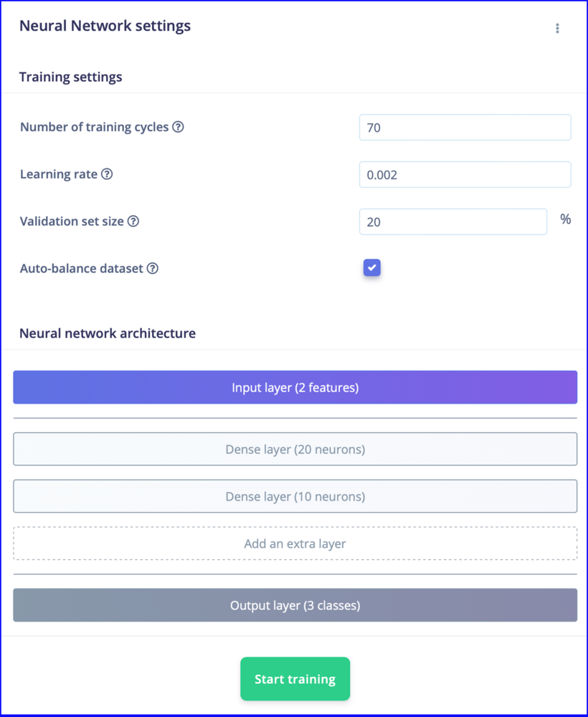Click the Output layer (3 classes) block

pos(295,605)
